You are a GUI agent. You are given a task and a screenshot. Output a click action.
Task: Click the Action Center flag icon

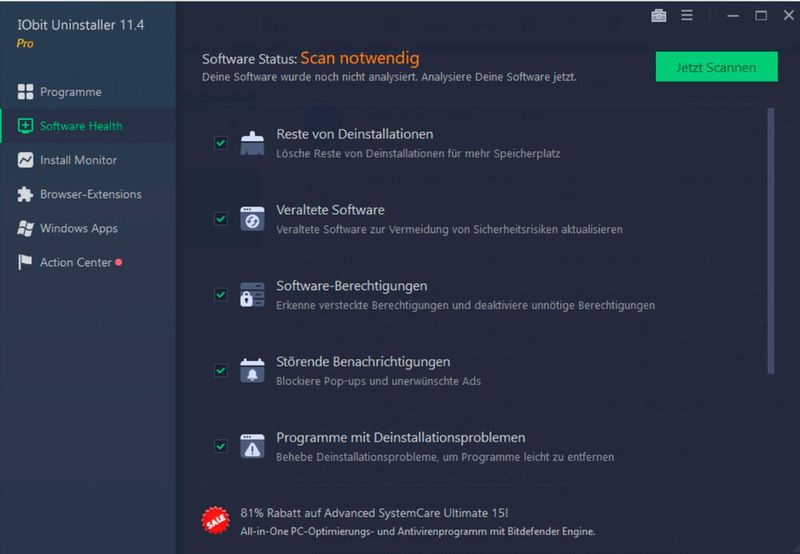pos(25,262)
